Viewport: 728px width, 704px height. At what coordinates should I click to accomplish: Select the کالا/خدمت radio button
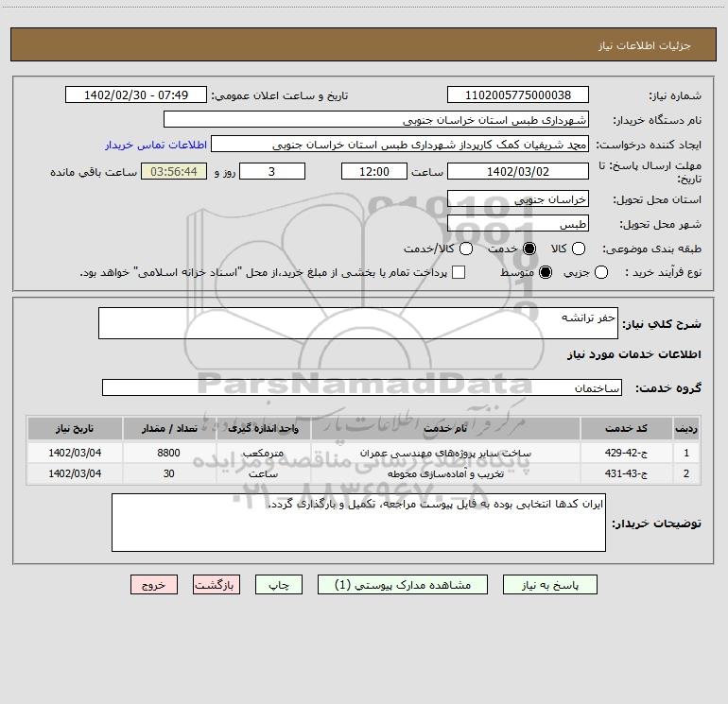coord(466,249)
